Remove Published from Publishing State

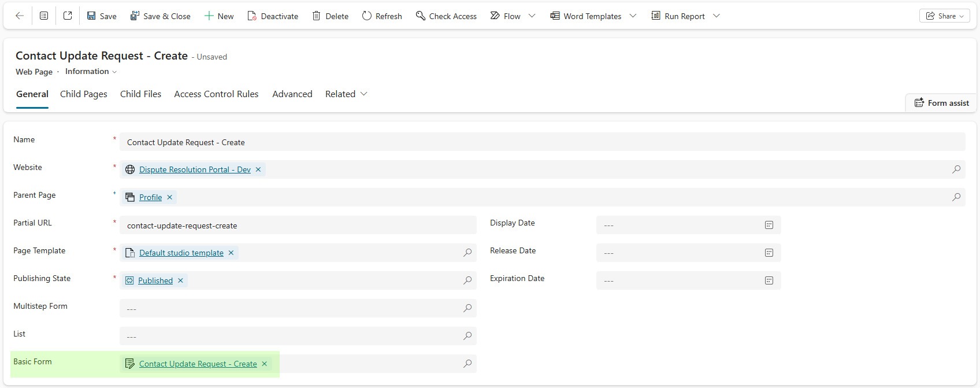point(180,280)
